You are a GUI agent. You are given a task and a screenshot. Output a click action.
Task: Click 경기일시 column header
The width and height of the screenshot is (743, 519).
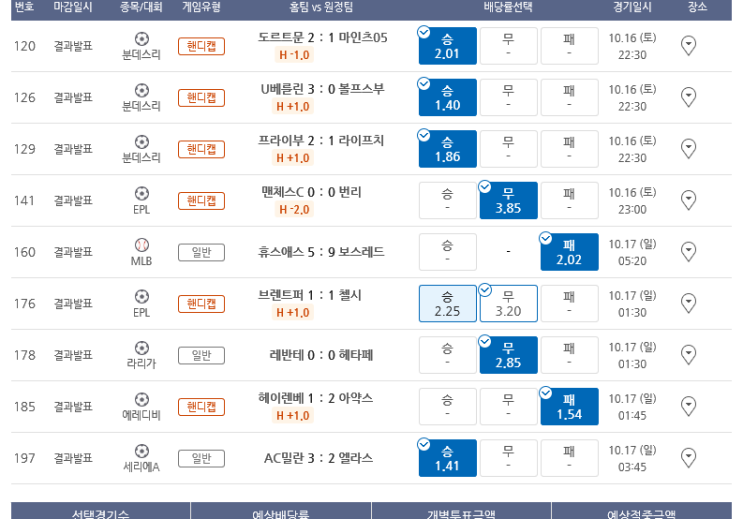632,7
